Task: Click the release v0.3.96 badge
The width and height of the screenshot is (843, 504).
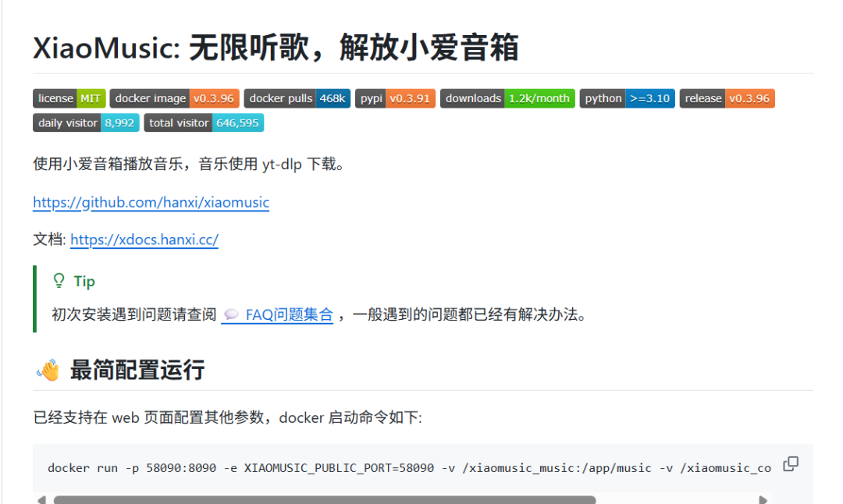Action: point(727,98)
